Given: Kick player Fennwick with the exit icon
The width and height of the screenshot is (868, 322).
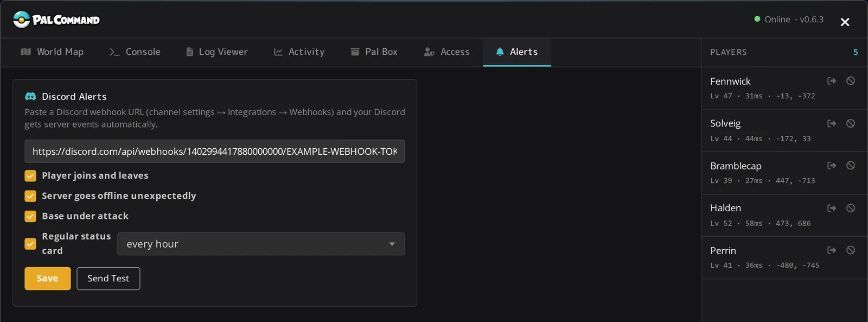Looking at the screenshot, I should tap(832, 81).
